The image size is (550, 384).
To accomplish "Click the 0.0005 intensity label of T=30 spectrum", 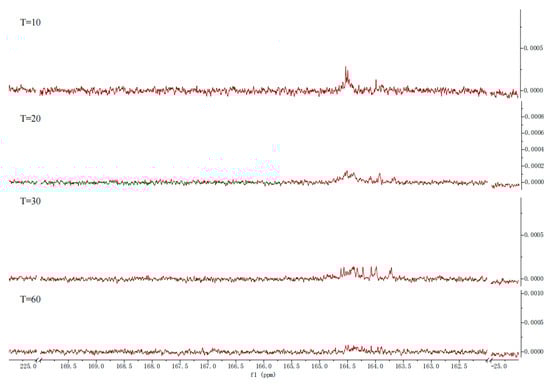I will point(534,235).
